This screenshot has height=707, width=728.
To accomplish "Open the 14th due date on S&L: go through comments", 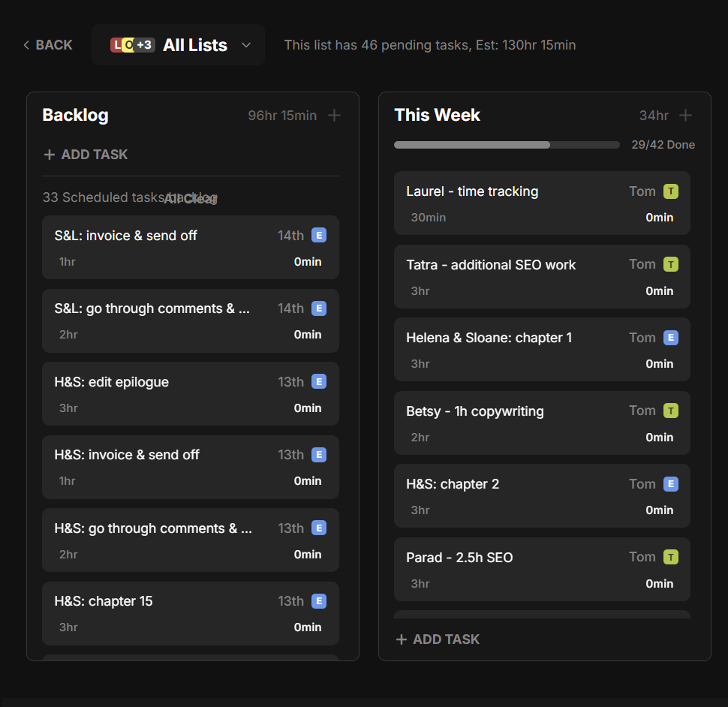I will (290, 308).
